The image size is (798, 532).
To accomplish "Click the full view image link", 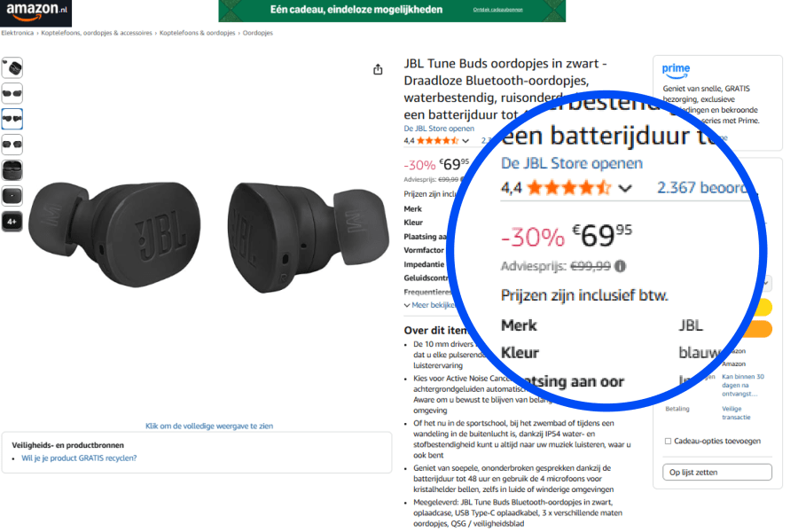I will click(209, 426).
